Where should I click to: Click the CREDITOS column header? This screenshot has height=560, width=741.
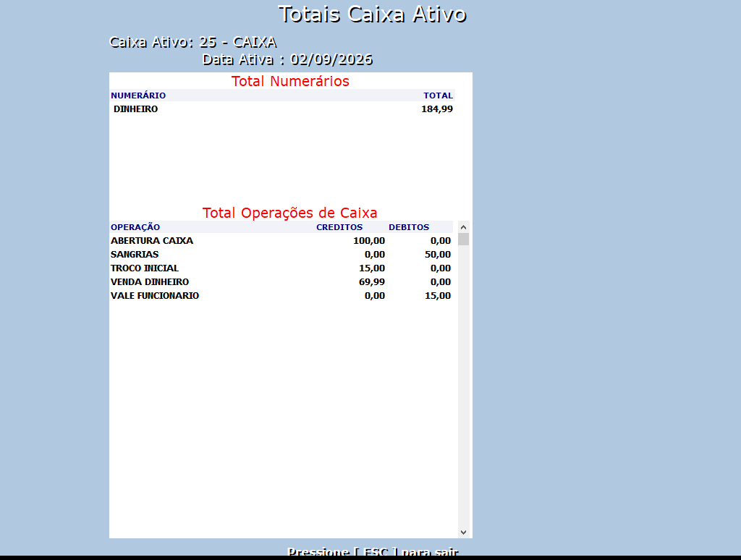tap(339, 227)
